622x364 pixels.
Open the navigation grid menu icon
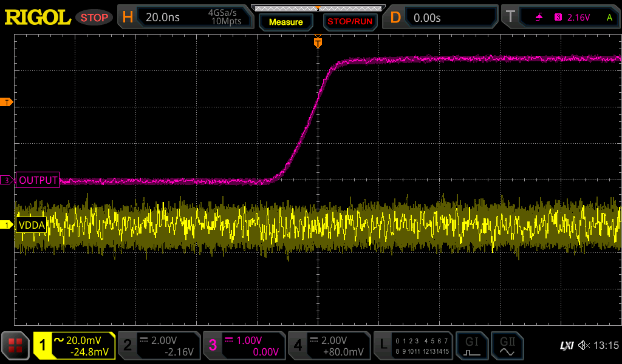[x=15, y=346]
